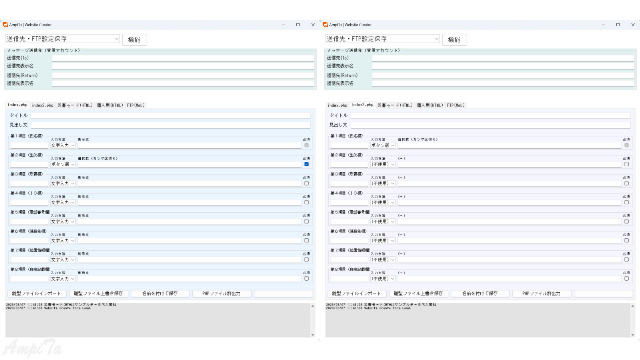Click 名前を付けて保存 button in right window
Screen dimensions: 640x360
coord(480,293)
